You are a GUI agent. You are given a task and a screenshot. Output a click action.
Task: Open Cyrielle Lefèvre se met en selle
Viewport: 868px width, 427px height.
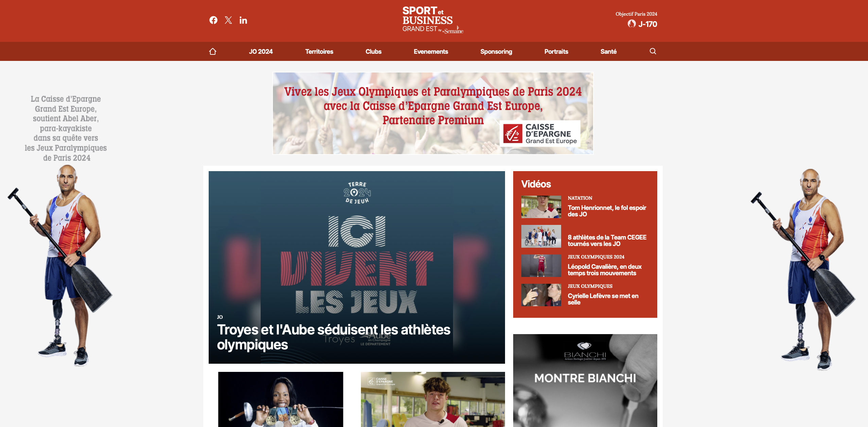603,299
